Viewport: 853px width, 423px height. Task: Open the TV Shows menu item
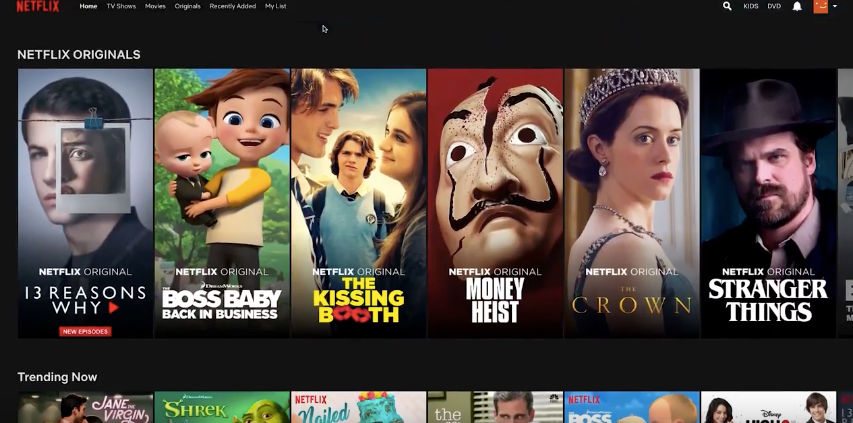click(121, 7)
